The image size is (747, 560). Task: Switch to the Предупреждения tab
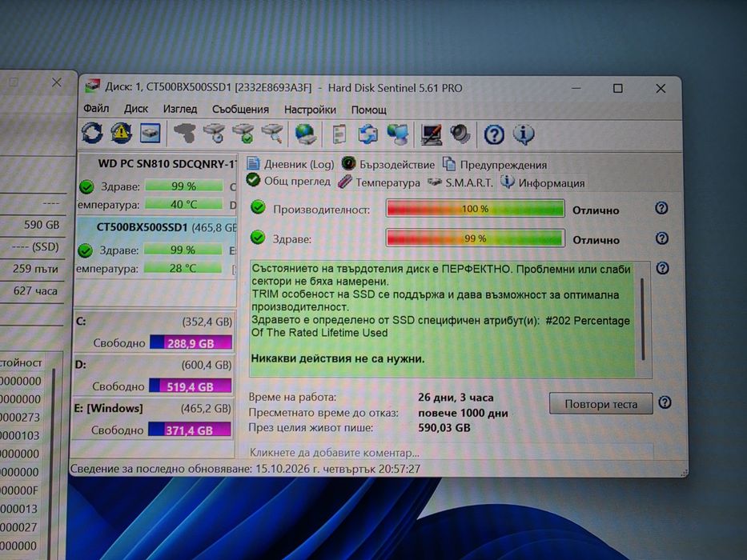point(495,165)
